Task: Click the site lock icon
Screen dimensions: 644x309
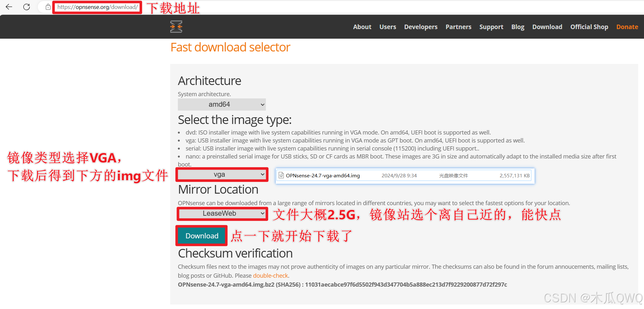Action: 48,7
